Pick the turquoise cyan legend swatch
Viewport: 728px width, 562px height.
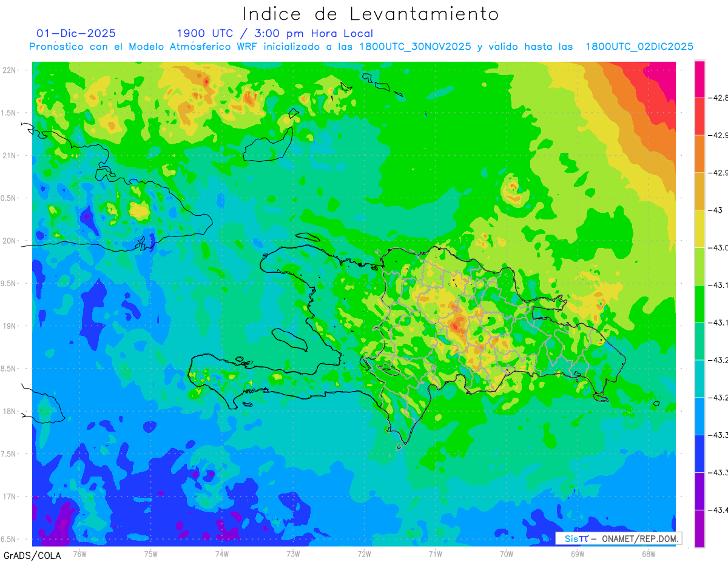coord(699,379)
